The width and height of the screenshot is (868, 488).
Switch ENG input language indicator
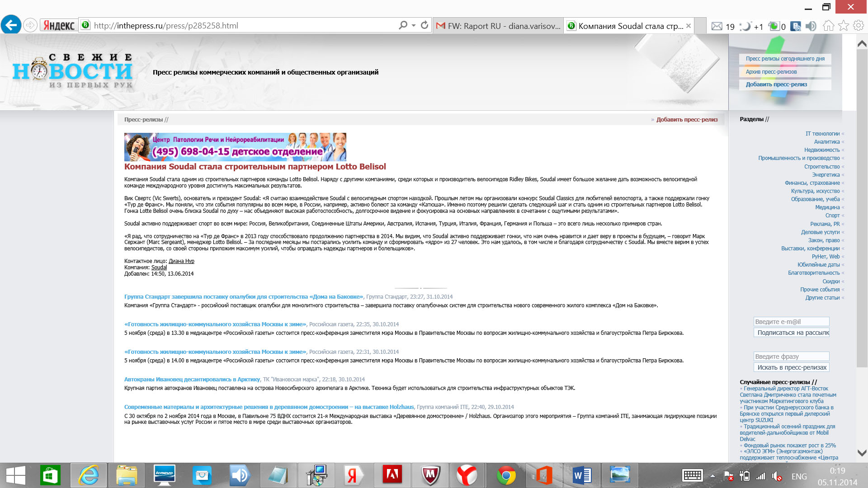click(799, 476)
